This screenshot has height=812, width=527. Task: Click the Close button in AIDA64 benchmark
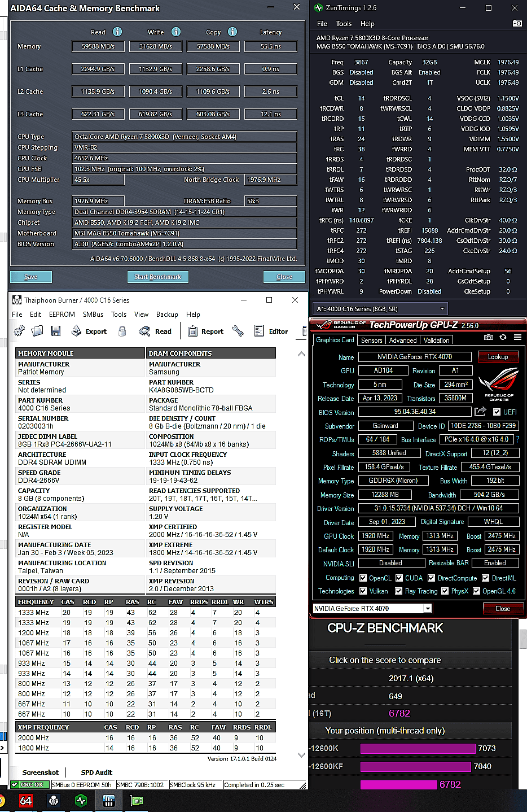[x=284, y=277]
